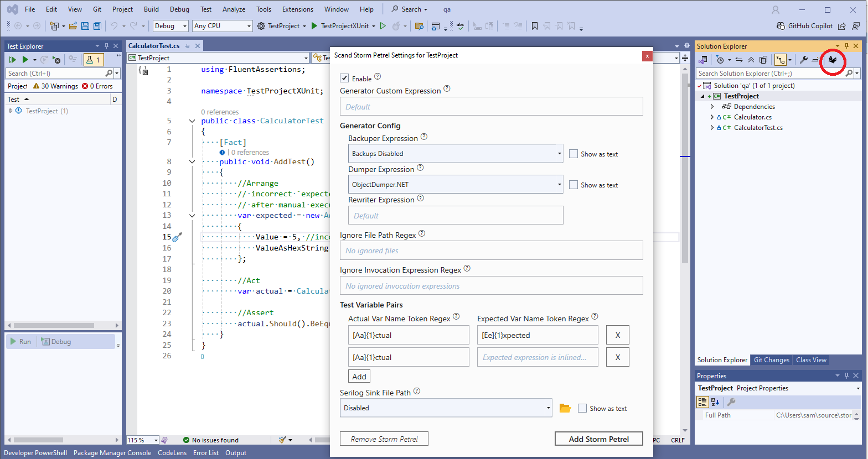The image size is (868, 459).
Task: Click the green Run icon in Test Explorer toolbar
Action: click(25, 60)
